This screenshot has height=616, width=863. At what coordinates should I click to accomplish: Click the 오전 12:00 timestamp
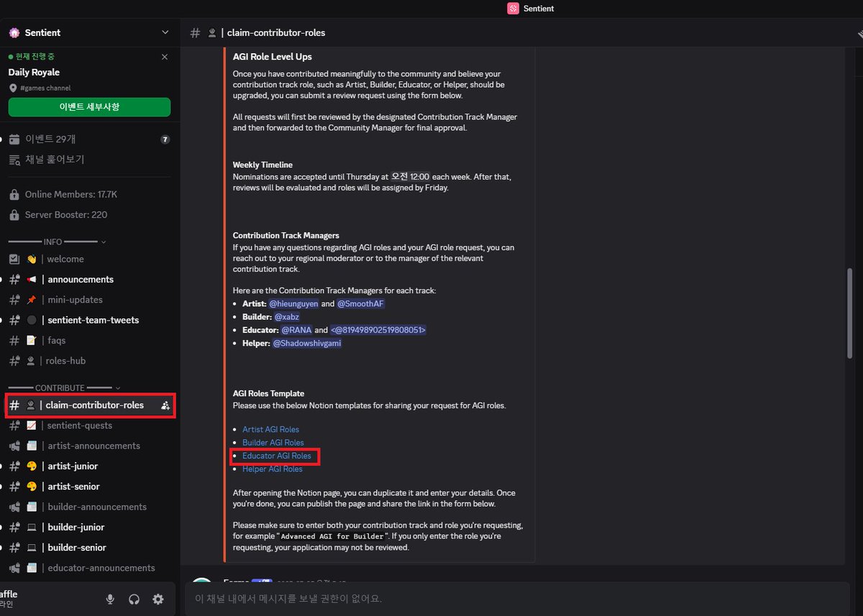click(410, 177)
